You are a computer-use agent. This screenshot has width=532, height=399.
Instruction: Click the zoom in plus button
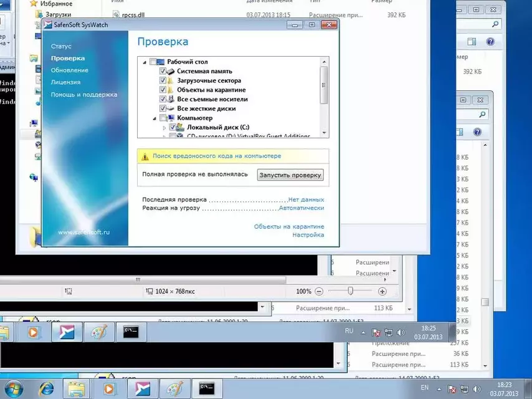pos(382,291)
